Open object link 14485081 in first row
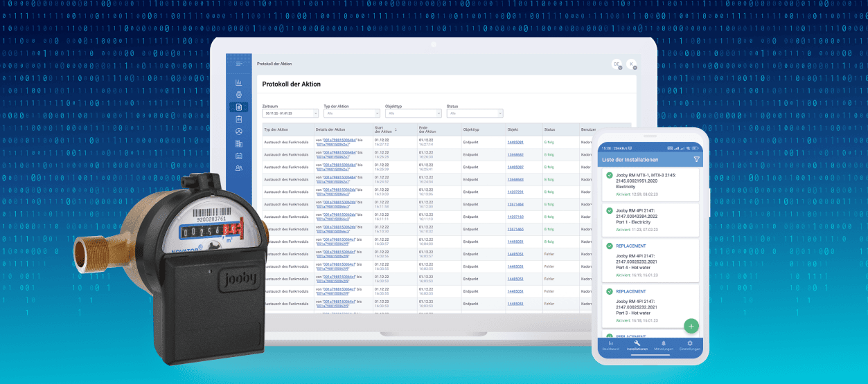Viewport: 868px width, 384px height. pyautogui.click(x=515, y=142)
